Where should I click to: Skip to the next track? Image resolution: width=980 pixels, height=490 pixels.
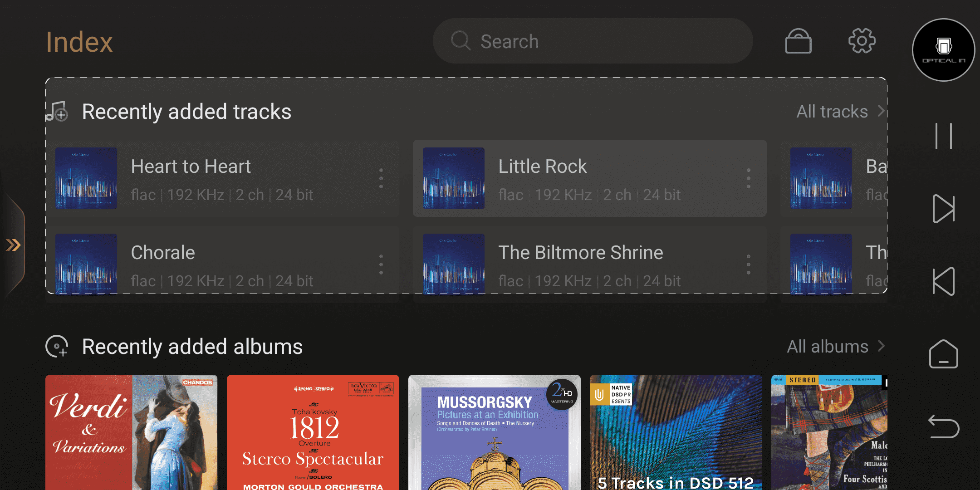pyautogui.click(x=944, y=209)
